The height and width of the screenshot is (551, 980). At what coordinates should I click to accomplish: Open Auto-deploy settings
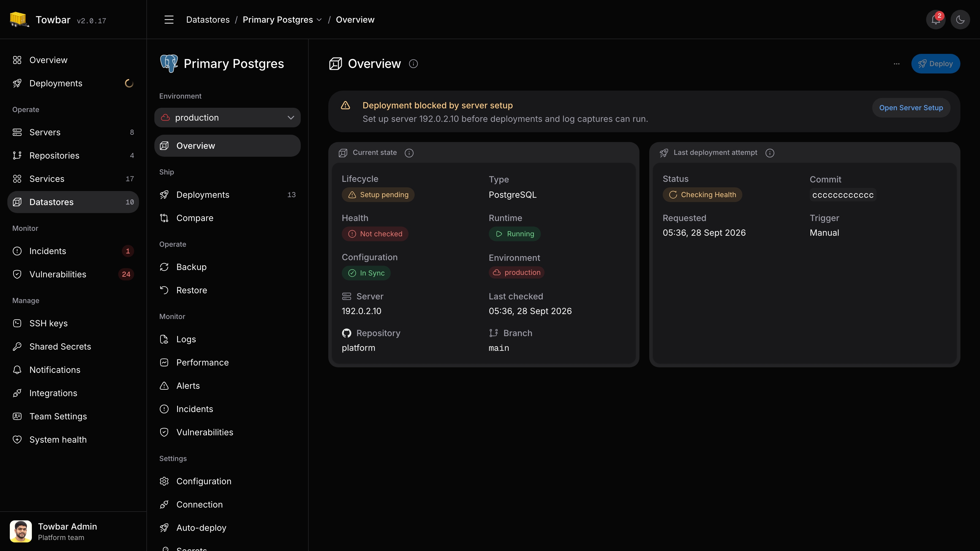click(228, 528)
